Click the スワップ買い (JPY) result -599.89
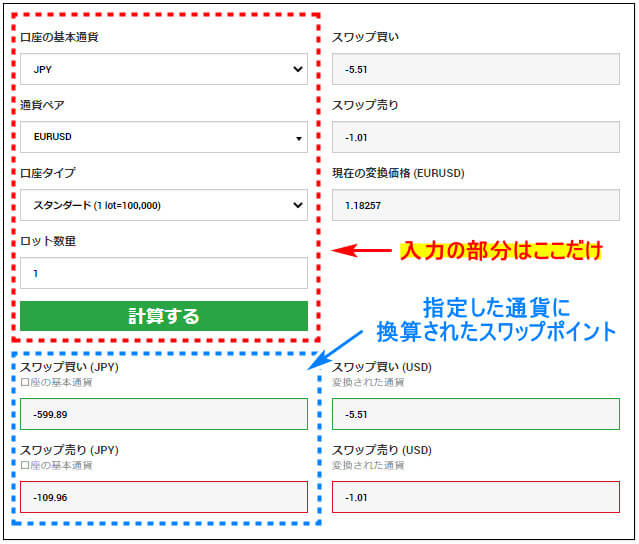Image resolution: width=639 pixels, height=544 pixels. (164, 414)
